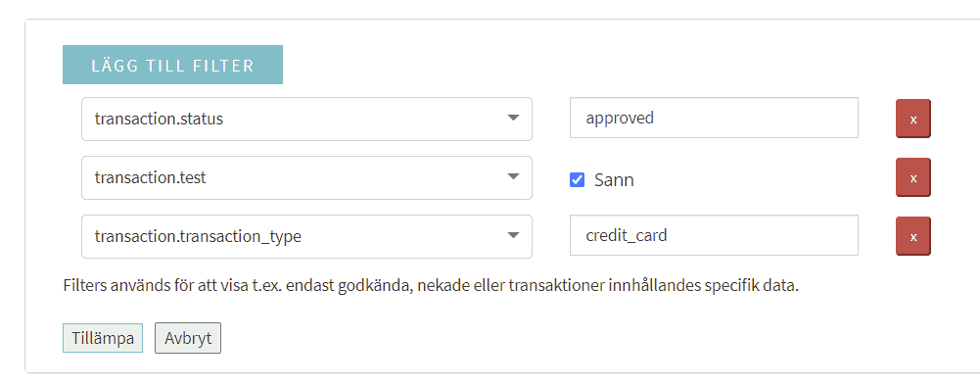Screen dimensions: 980x386
Task: Open the transaction.status field selector
Action: click(306, 119)
